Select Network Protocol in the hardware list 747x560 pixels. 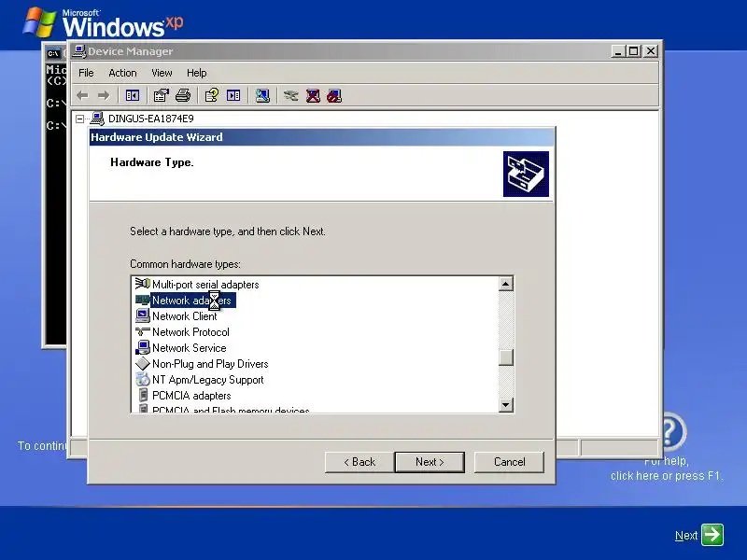point(190,332)
